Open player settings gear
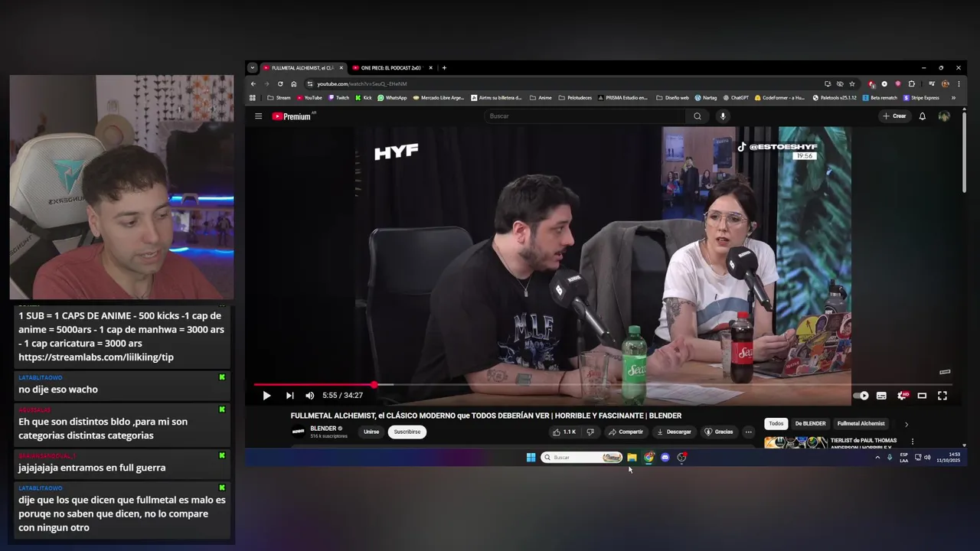This screenshot has width=980, height=551. coord(902,396)
